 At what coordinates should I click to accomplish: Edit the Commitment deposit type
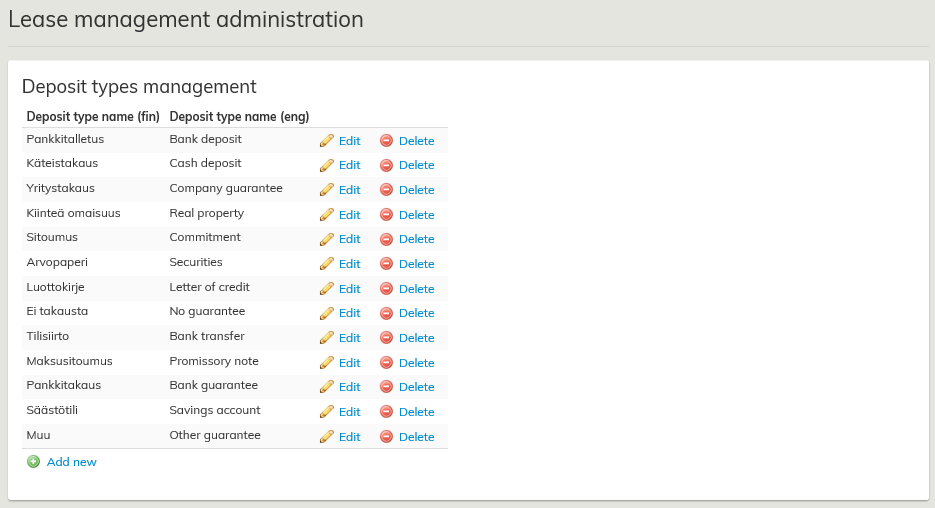[x=349, y=239]
